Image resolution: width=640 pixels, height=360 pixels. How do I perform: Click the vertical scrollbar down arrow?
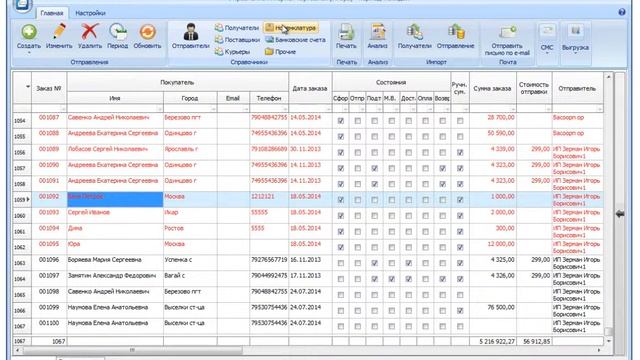[609, 341]
